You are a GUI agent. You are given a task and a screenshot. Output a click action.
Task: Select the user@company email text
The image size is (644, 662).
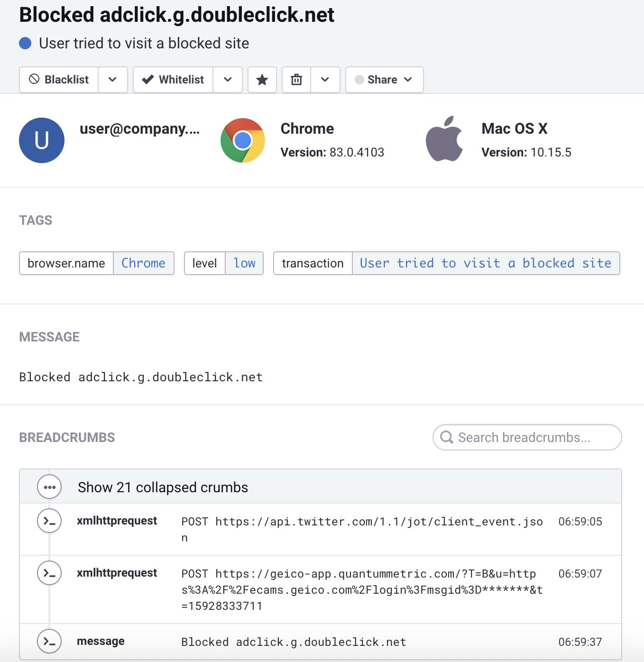click(140, 129)
